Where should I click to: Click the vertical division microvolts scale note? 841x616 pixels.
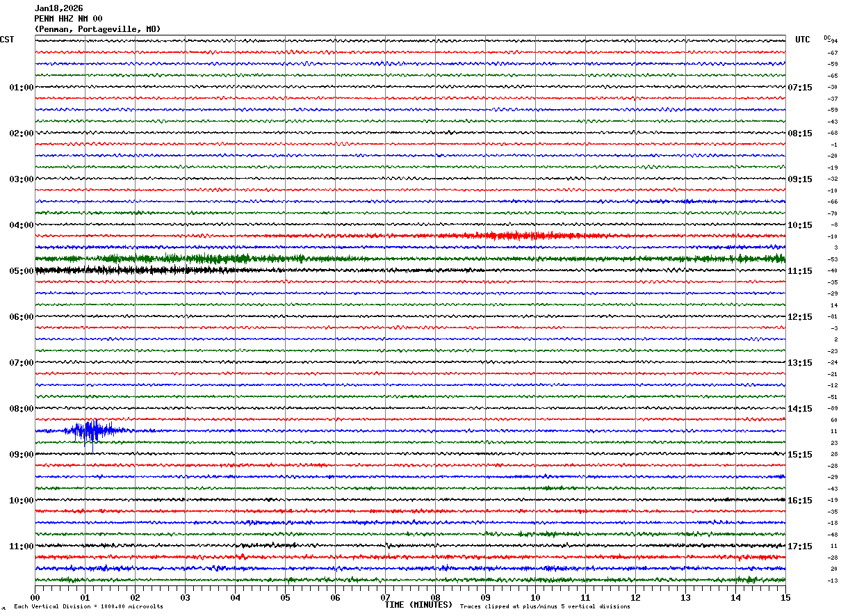[89, 607]
